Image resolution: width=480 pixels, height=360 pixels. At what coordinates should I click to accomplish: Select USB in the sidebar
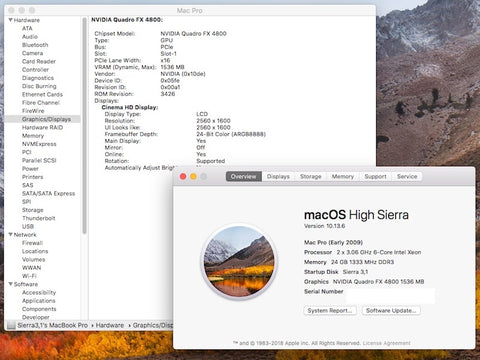point(28,226)
